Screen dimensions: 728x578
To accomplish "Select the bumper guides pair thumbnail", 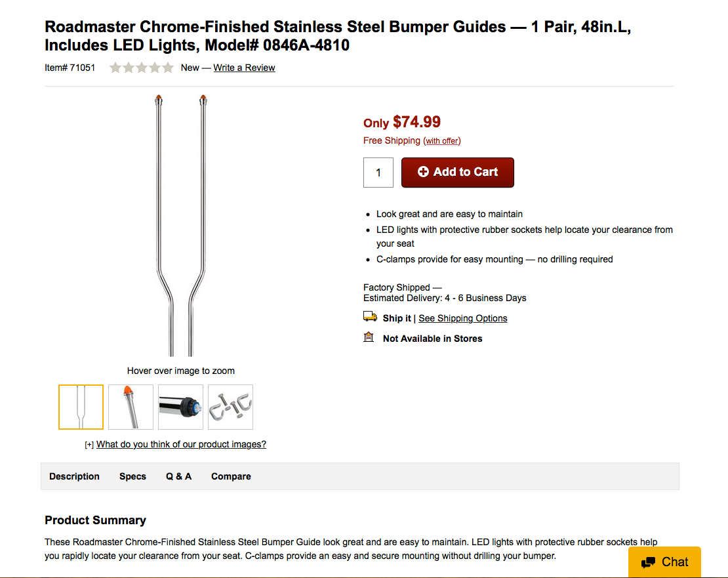I will click(81, 407).
